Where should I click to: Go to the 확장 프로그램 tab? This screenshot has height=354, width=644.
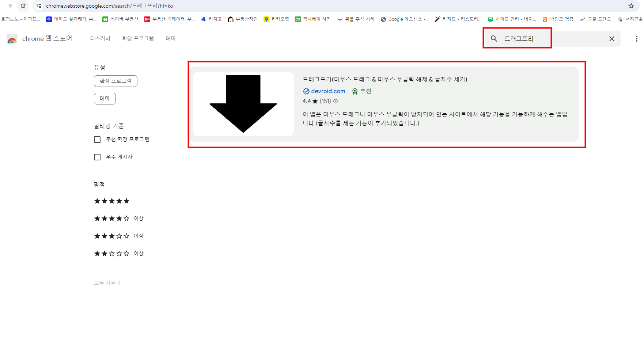(138, 38)
